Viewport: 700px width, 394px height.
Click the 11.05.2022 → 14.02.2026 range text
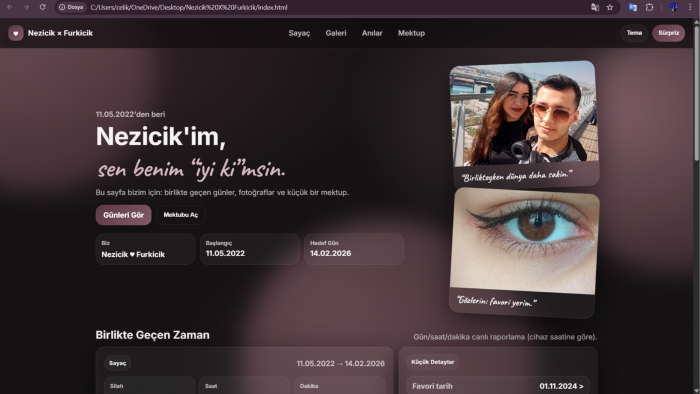[341, 363]
